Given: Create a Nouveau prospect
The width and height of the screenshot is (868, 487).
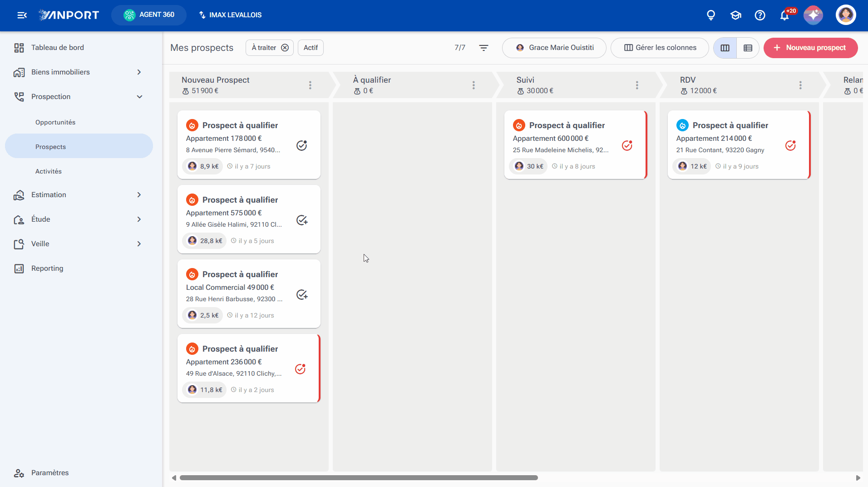Looking at the screenshot, I should tap(810, 48).
